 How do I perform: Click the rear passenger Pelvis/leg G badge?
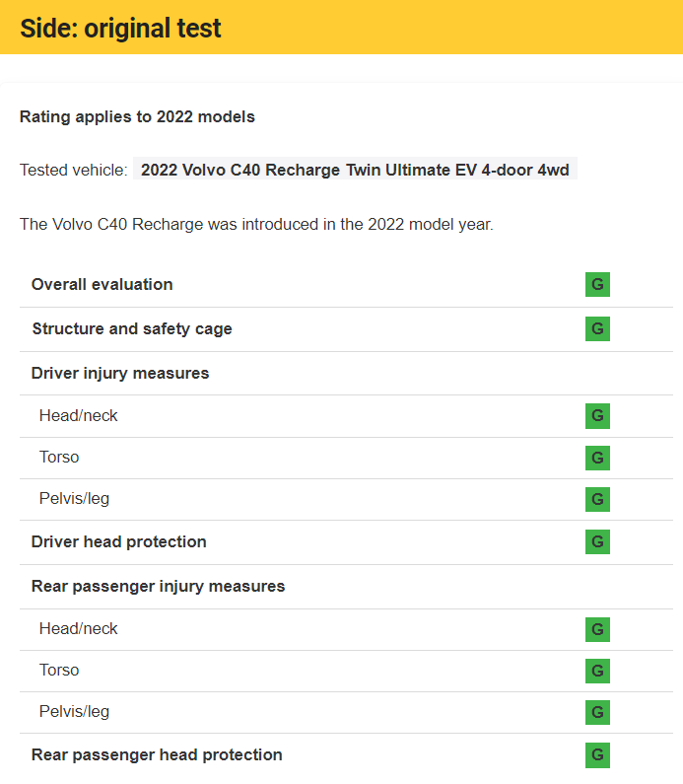[x=597, y=712]
